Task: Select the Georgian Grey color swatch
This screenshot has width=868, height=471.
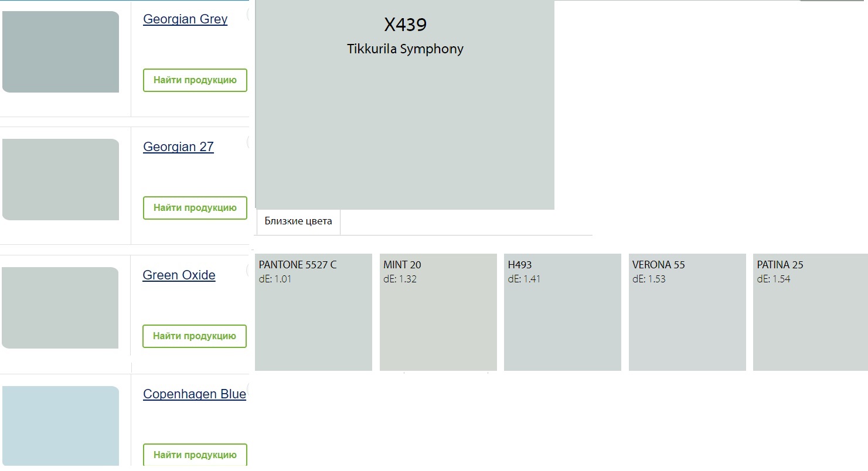Action: pos(60,52)
